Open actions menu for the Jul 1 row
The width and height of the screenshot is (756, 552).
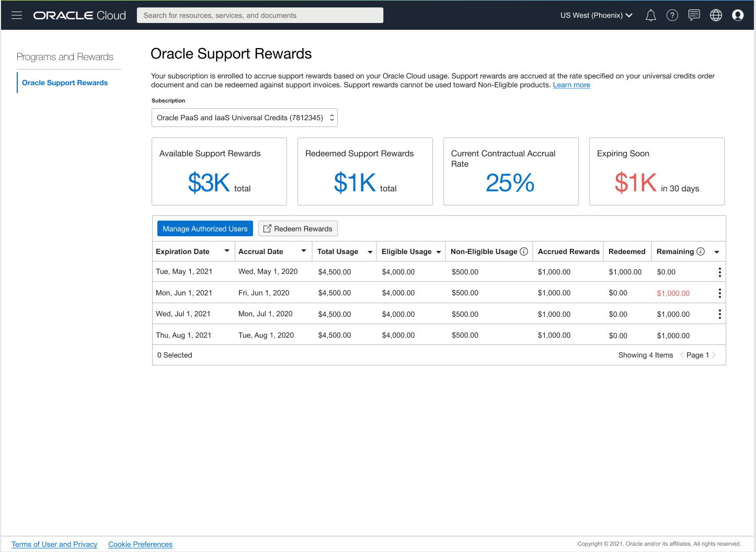[719, 314]
